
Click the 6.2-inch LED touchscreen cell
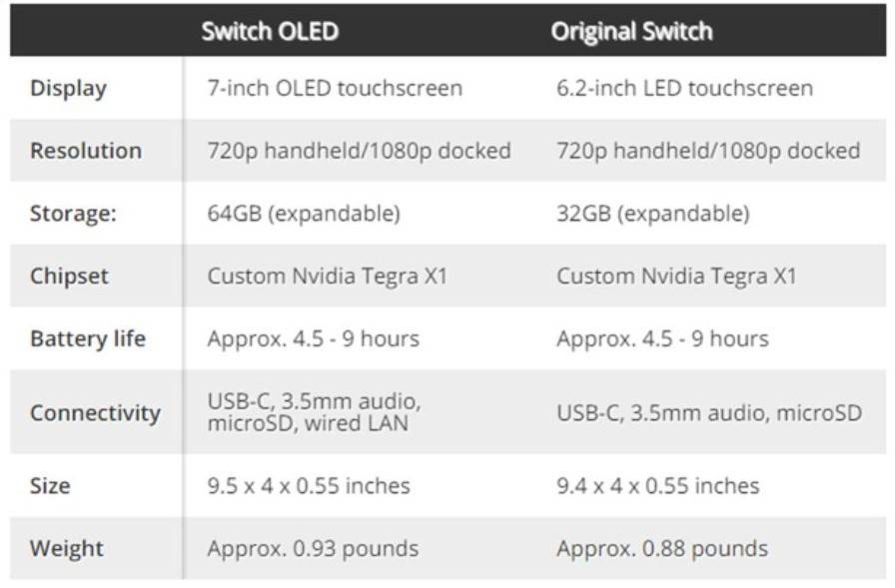[684, 88]
